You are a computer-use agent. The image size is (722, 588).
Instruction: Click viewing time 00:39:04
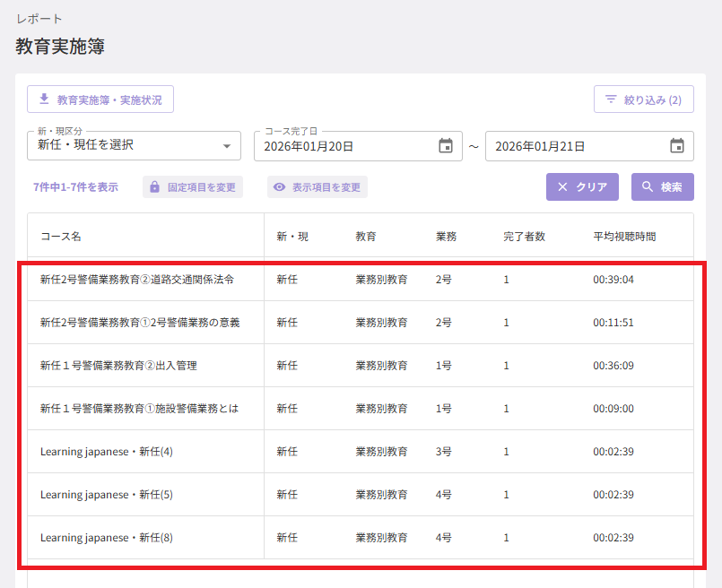click(x=613, y=280)
